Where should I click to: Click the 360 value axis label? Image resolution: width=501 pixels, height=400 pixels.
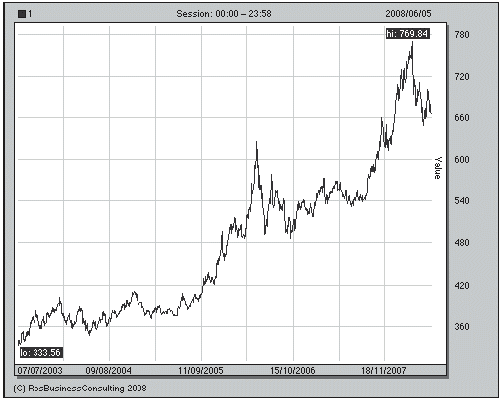coord(462,326)
